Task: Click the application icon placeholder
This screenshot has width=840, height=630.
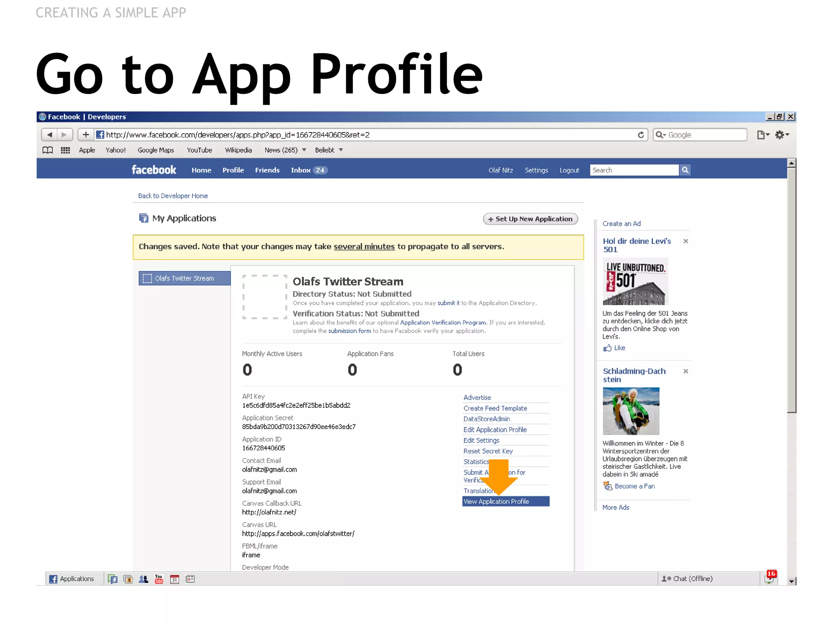Action: click(x=265, y=297)
